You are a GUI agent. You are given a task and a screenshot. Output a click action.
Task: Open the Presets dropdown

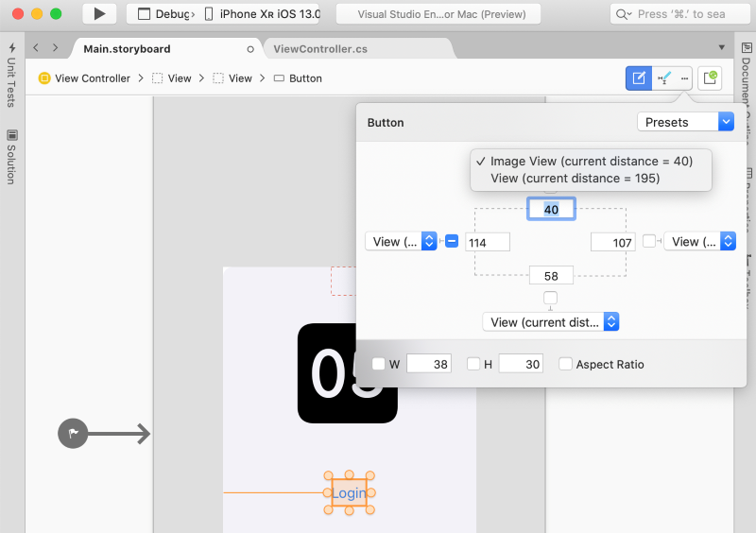pos(684,122)
